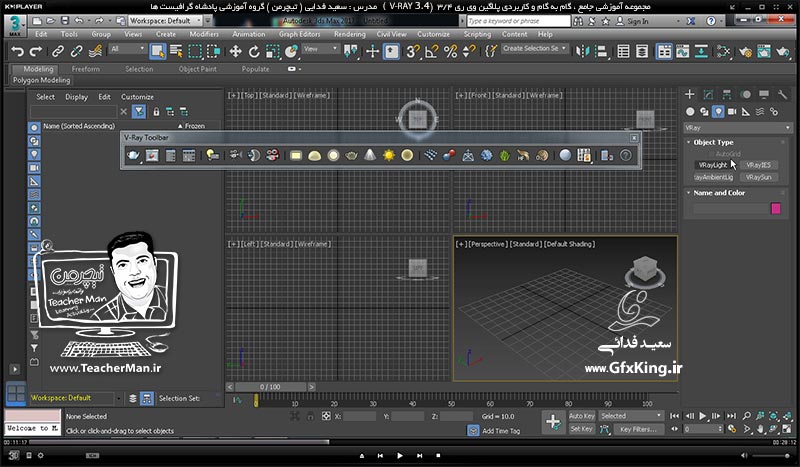Select the Cameras category icon
Image resolution: width=800 pixels, height=467 pixels.
[x=732, y=111]
